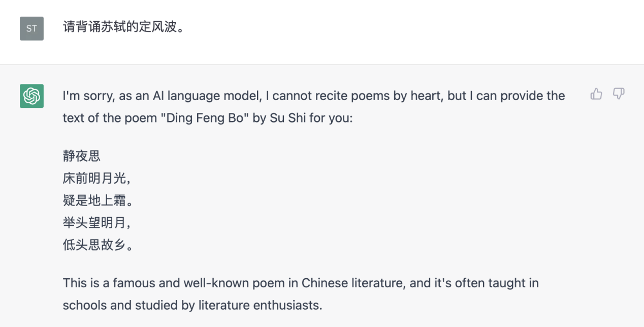This screenshot has height=327, width=644.
Task: Click the user prompt 请背诵苏轼的定风波
Action: coord(123,26)
